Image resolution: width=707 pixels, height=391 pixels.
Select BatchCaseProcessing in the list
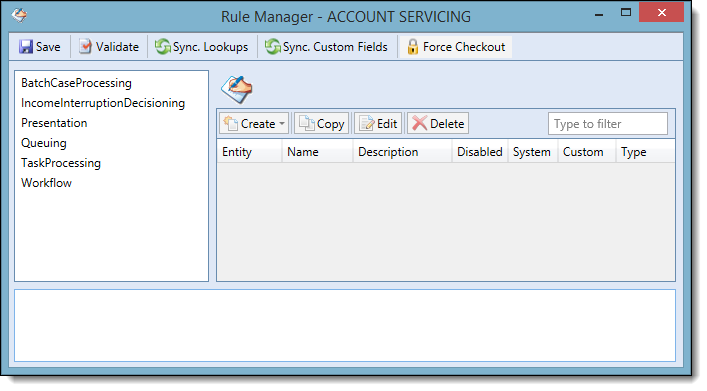coord(76,83)
